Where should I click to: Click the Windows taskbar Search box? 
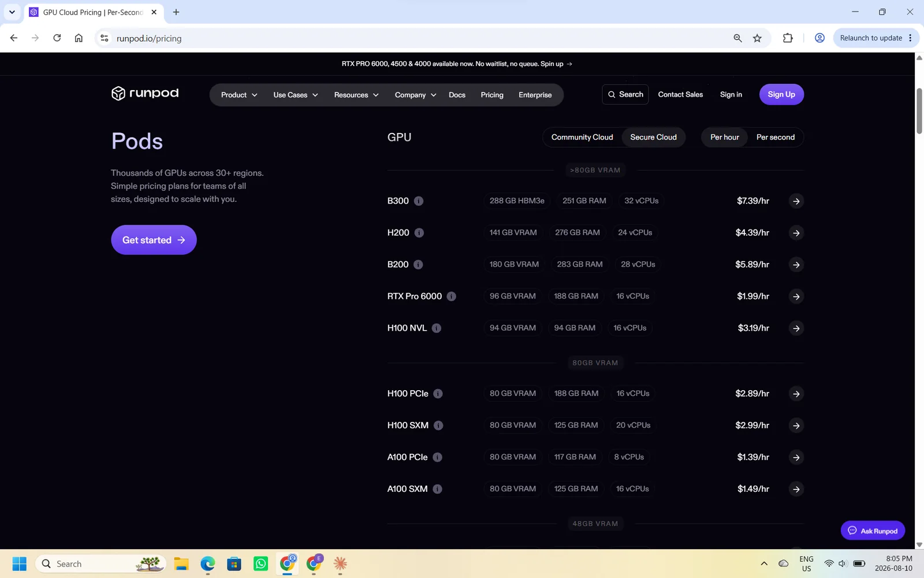click(x=101, y=564)
